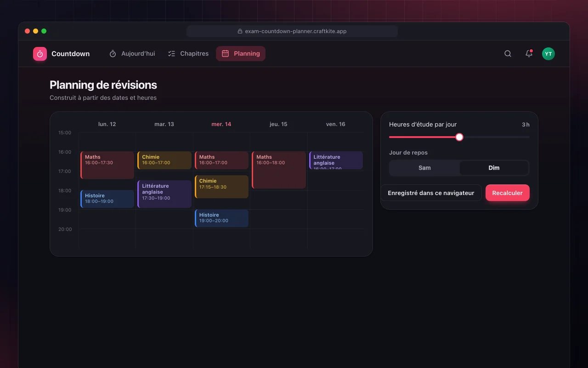Open Monday's Histoire 18:00–19:00 session

(x=107, y=199)
